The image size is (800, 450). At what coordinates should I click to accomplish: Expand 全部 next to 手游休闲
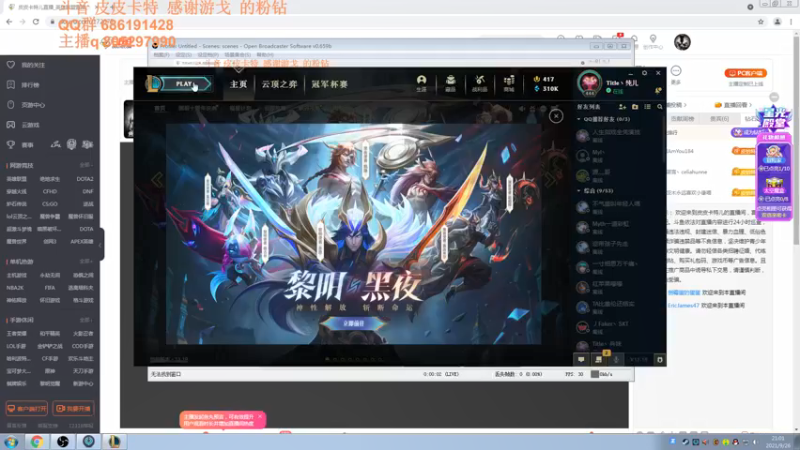(x=85, y=320)
